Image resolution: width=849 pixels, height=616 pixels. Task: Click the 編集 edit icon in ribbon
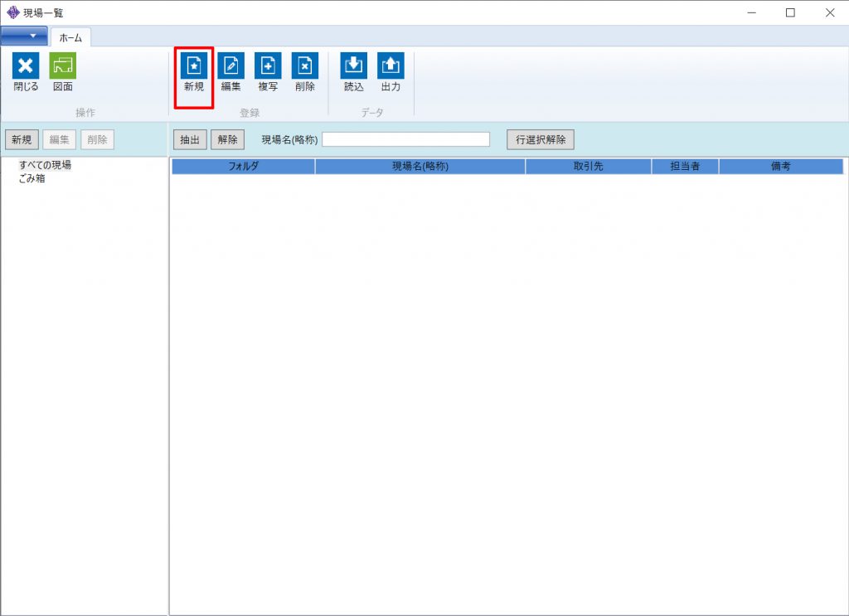coord(230,72)
